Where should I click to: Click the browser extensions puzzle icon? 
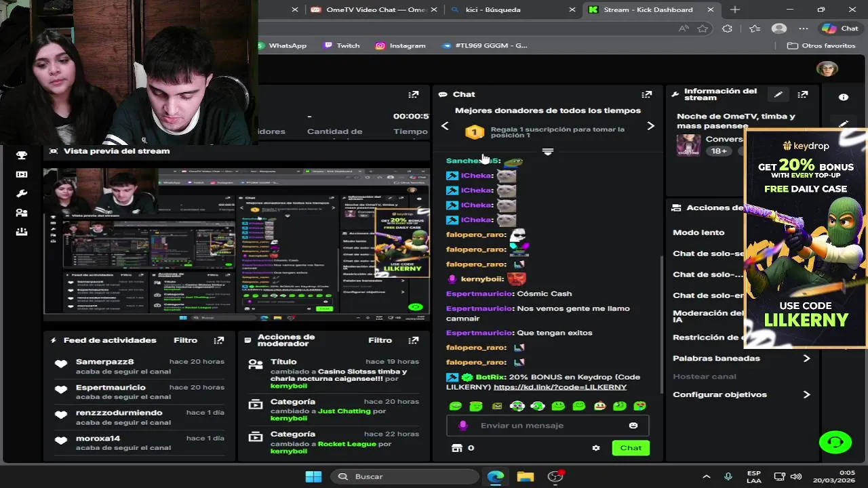tap(728, 28)
